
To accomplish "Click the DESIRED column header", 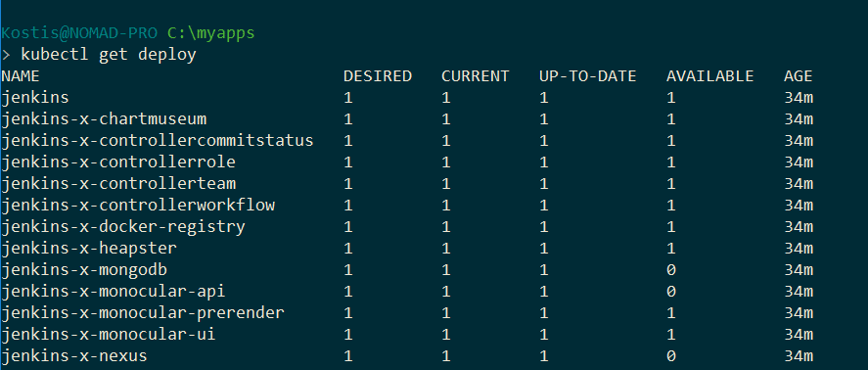I will 378,76.
